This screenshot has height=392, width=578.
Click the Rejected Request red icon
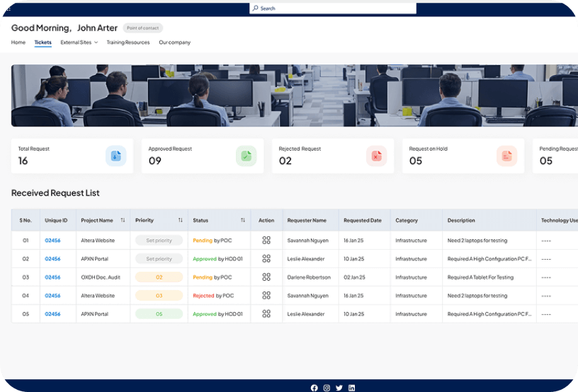coord(376,156)
